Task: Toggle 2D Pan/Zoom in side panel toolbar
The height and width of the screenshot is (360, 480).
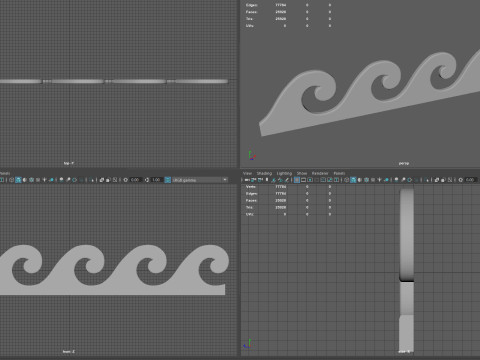Action: pyautogui.click(x=280, y=180)
